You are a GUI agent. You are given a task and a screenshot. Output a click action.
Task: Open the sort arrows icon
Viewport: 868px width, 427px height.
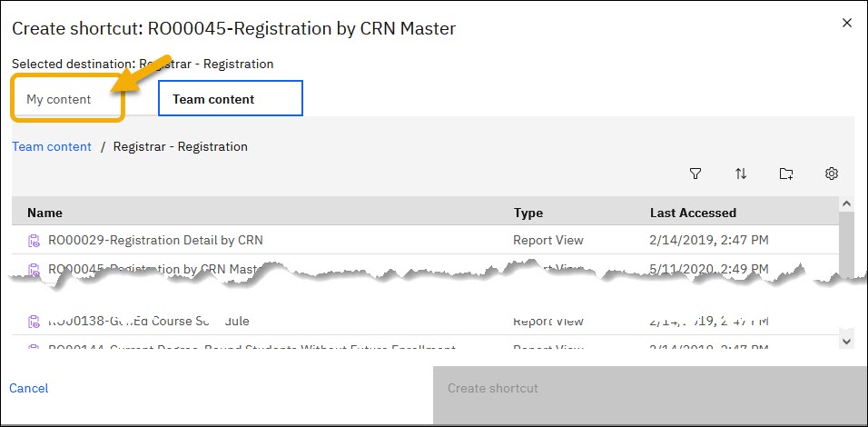click(x=741, y=174)
